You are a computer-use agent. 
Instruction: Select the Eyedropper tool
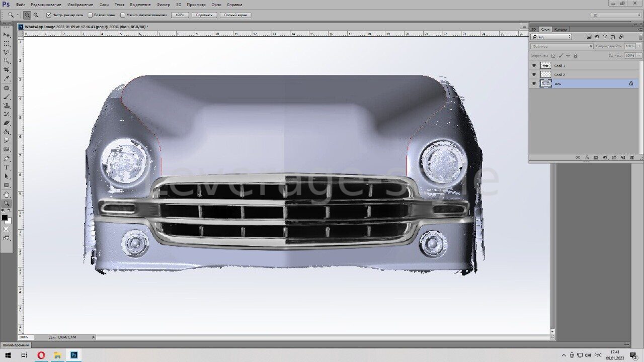7,78
